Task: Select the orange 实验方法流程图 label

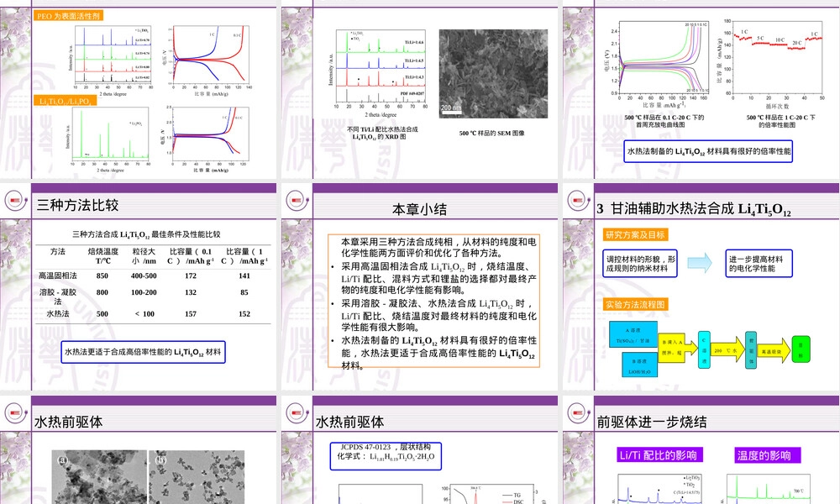Action: (635, 305)
